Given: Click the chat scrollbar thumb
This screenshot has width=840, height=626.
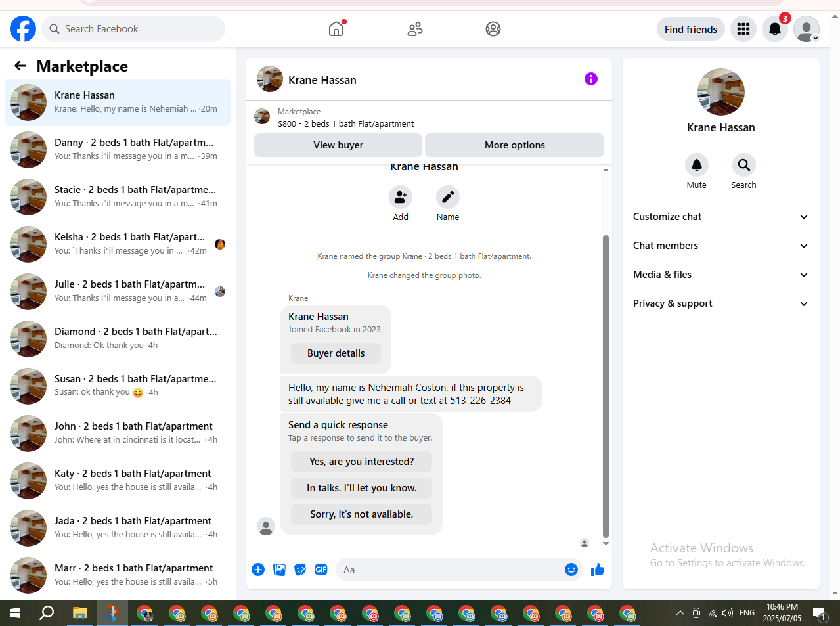Looking at the screenshot, I should coord(606,386).
